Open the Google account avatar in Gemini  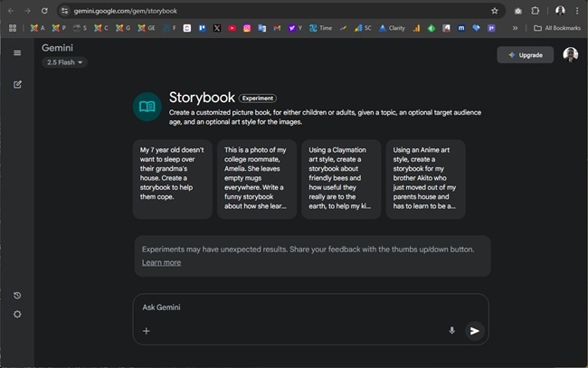coord(571,55)
